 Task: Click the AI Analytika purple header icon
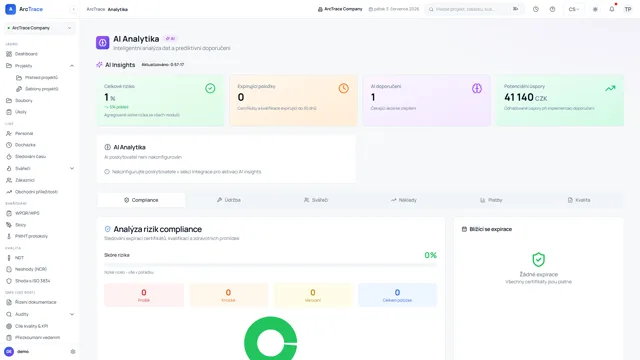(x=102, y=42)
